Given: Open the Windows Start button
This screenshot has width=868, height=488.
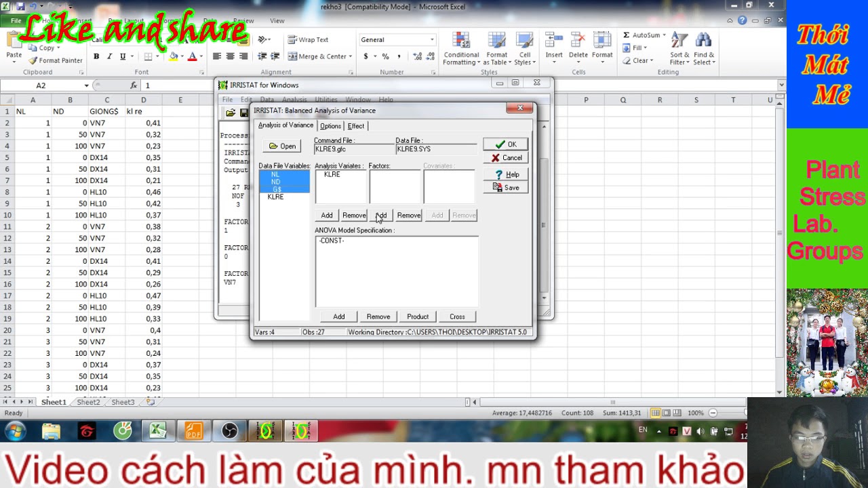Looking at the screenshot, I should click(15, 431).
